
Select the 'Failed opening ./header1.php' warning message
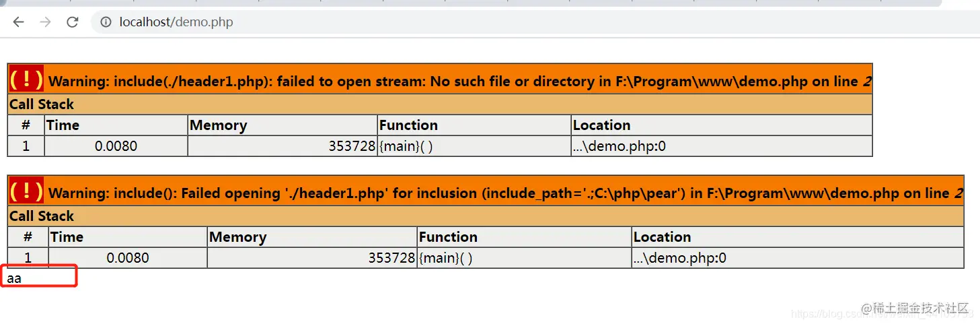tap(506, 193)
